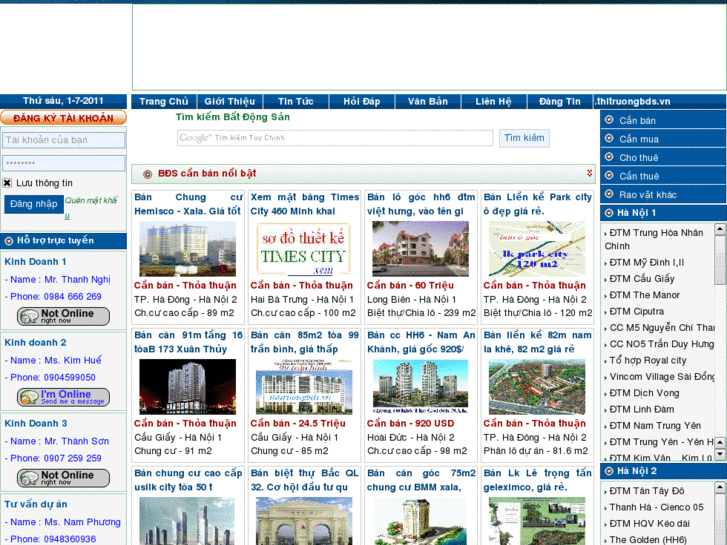Click up arrow of Hà Nội 2 list scrollbar

[x=720, y=487]
